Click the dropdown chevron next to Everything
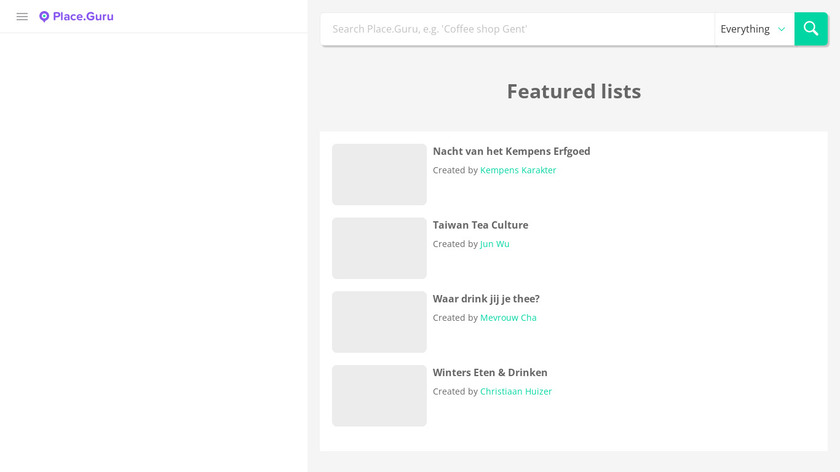Screen dimensions: 840x472 pos(782,30)
